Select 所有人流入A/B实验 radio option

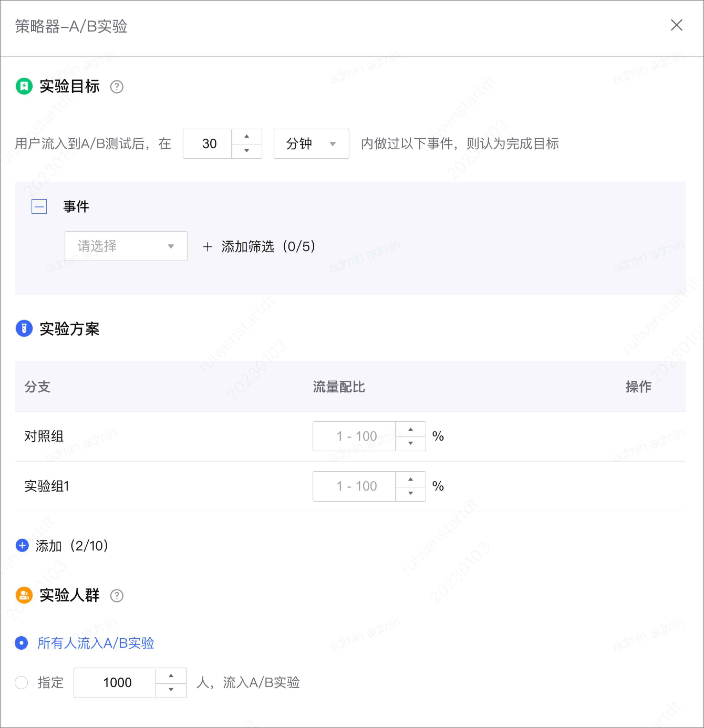[22, 643]
